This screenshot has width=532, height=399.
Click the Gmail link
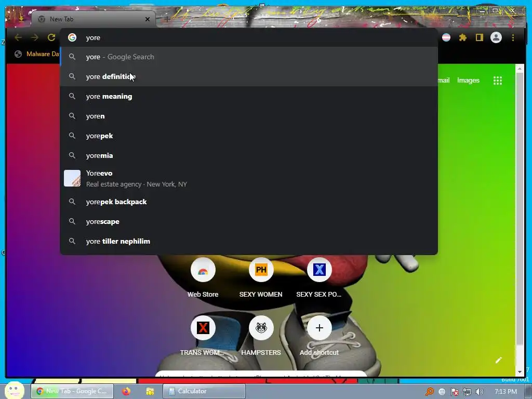[x=444, y=81]
